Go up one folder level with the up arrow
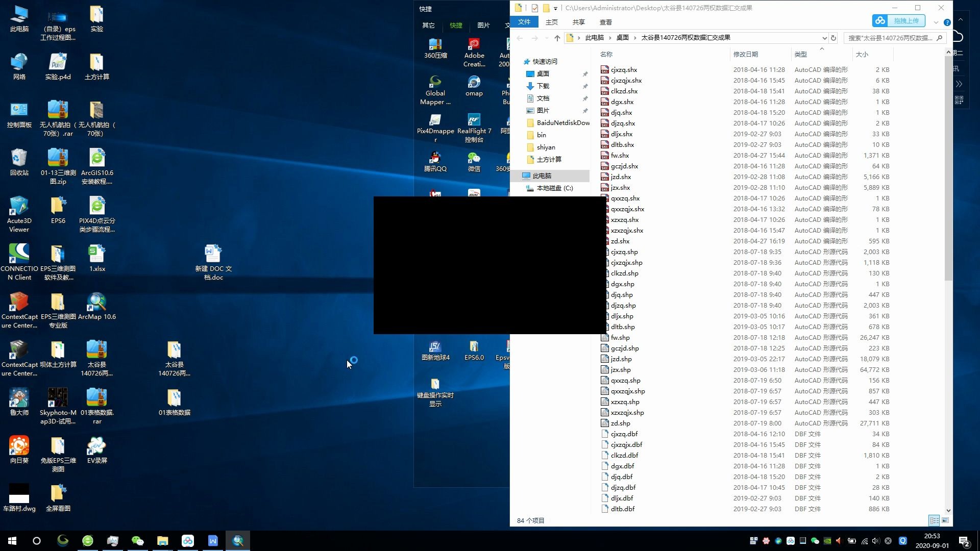The width and height of the screenshot is (980, 551). click(557, 38)
